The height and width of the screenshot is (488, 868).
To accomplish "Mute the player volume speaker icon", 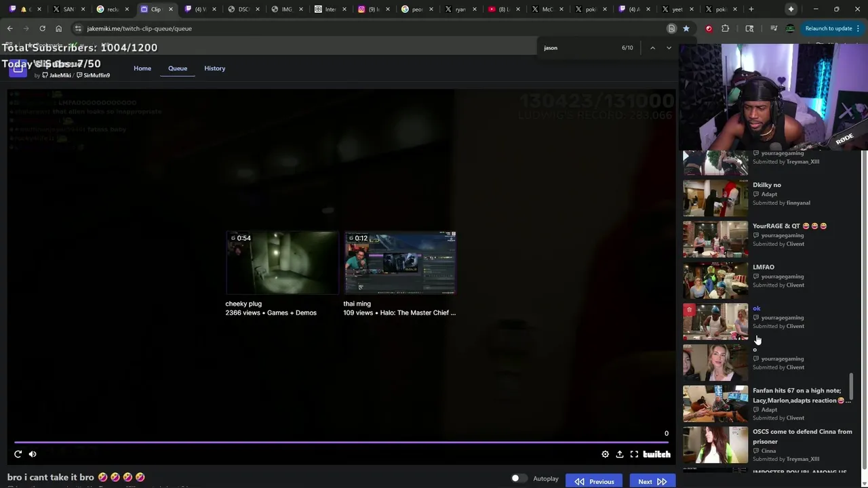I will point(33,454).
